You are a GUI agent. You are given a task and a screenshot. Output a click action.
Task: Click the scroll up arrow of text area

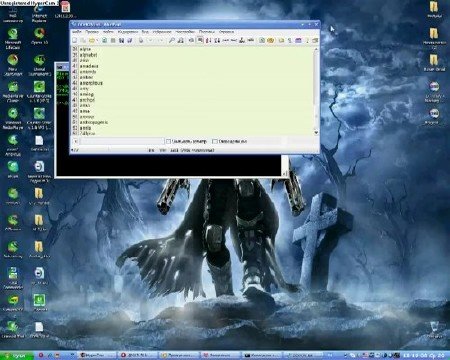316,49
